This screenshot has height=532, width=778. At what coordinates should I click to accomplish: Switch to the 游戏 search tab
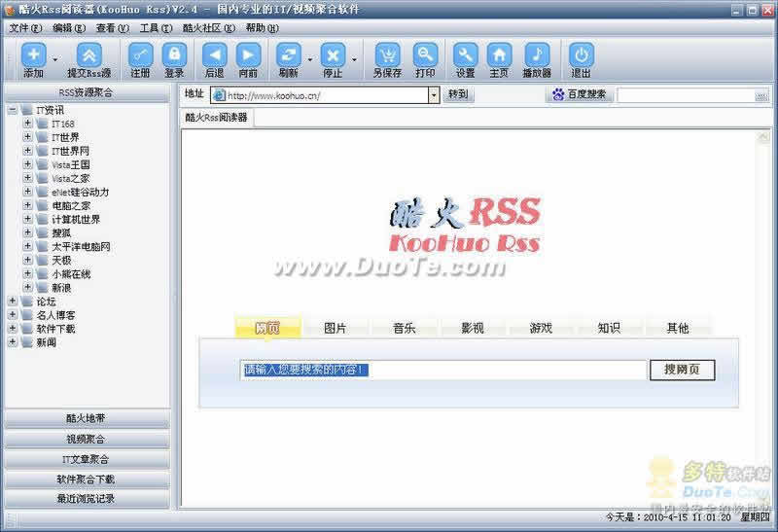(x=541, y=328)
